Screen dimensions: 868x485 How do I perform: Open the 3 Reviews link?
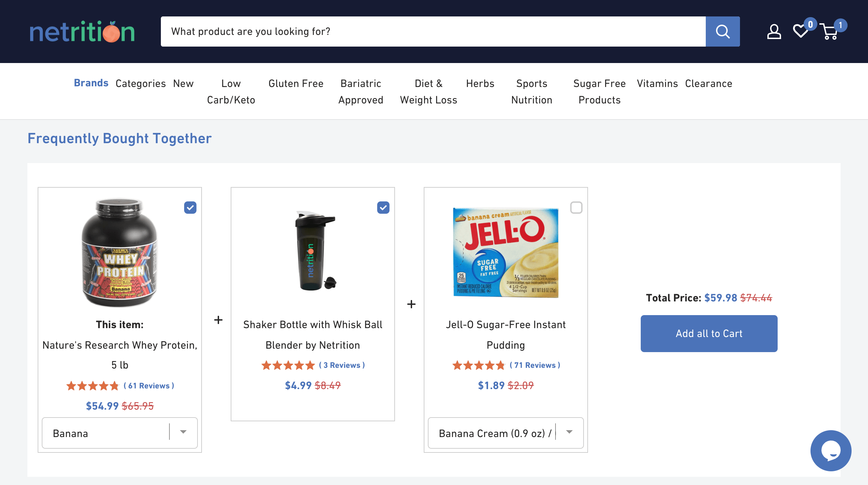click(342, 365)
